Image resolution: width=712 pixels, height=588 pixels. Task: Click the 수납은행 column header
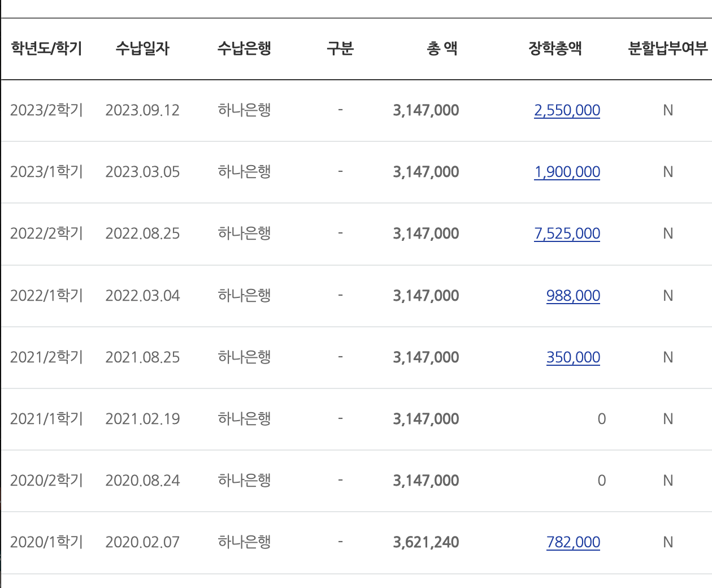click(244, 49)
